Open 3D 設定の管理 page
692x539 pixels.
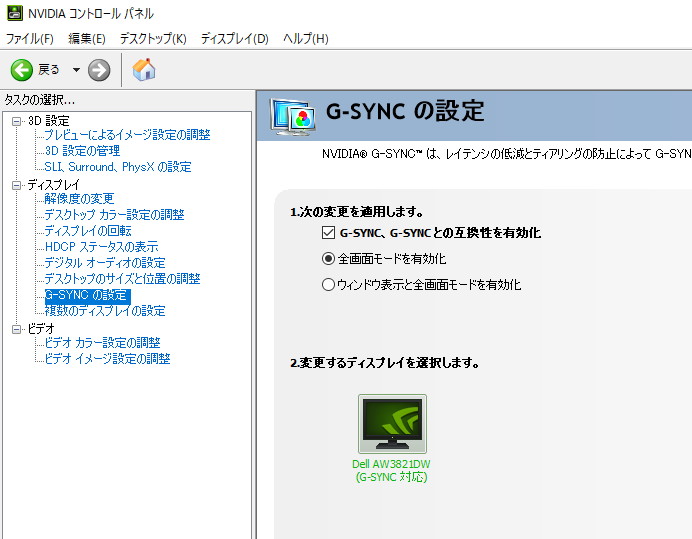[x=82, y=151]
